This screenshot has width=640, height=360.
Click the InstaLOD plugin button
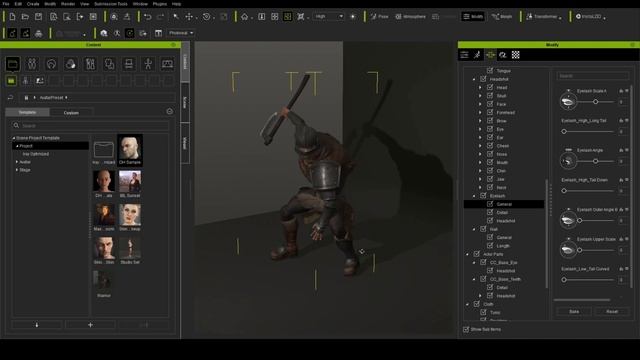pyautogui.click(x=590, y=17)
